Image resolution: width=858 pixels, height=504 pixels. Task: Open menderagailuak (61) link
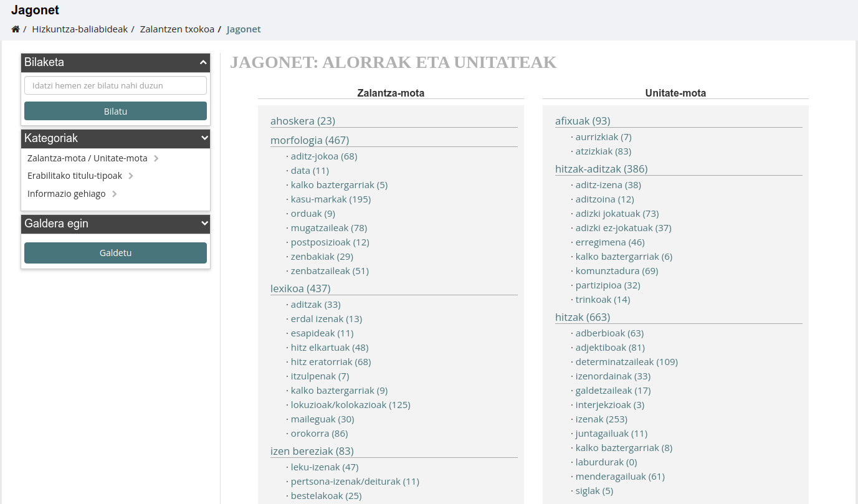point(620,477)
